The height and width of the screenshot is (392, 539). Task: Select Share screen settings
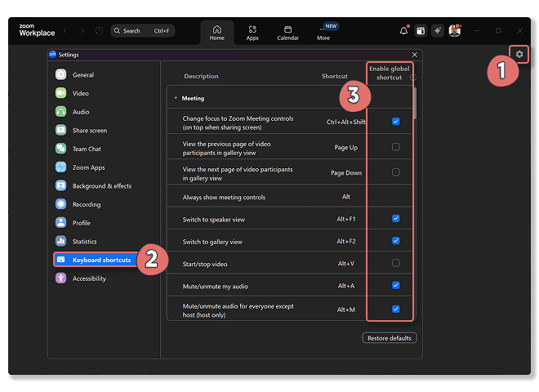[x=89, y=131]
